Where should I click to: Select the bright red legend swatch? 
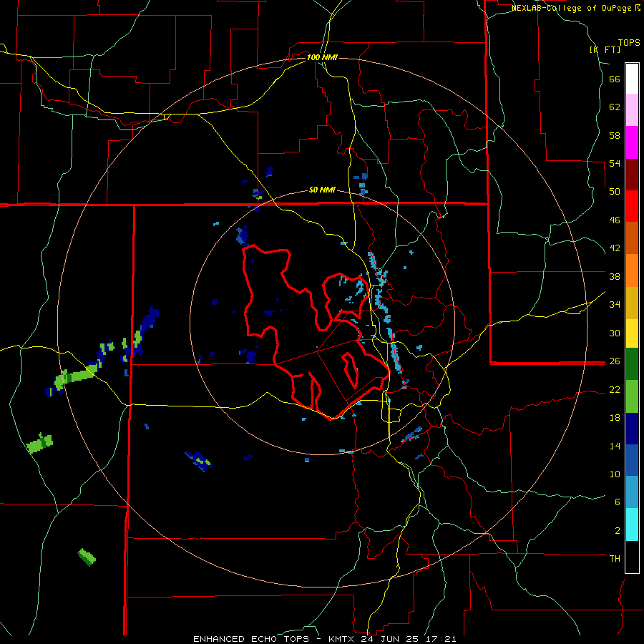pyautogui.click(x=632, y=206)
